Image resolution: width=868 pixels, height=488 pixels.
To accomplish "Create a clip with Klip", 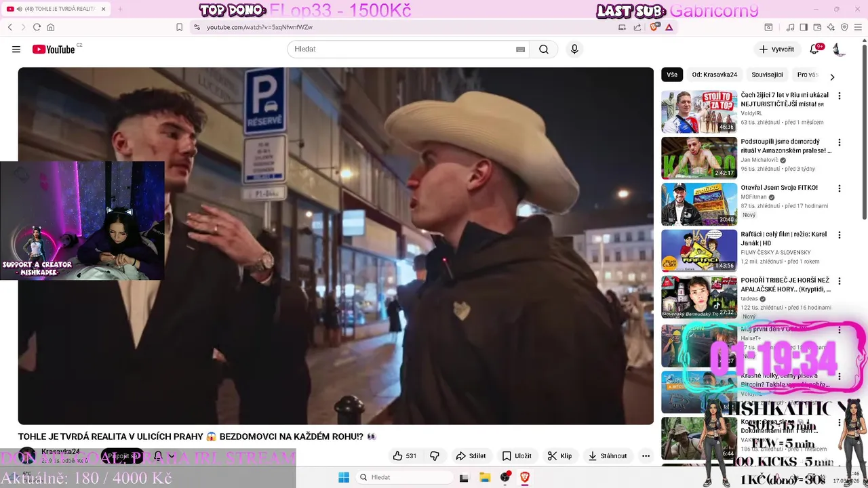I will click(560, 456).
